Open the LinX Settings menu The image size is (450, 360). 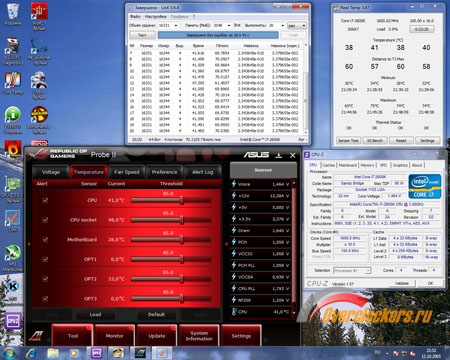tap(155, 16)
